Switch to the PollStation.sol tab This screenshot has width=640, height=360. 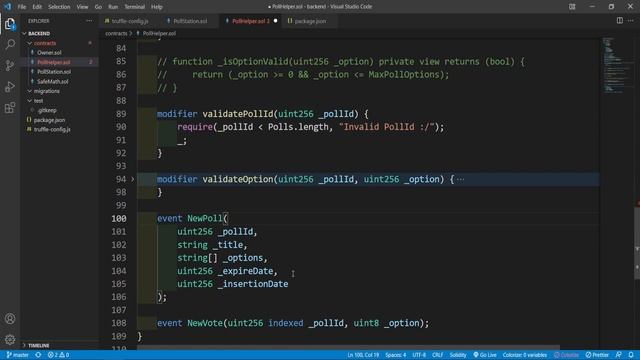tap(190, 21)
